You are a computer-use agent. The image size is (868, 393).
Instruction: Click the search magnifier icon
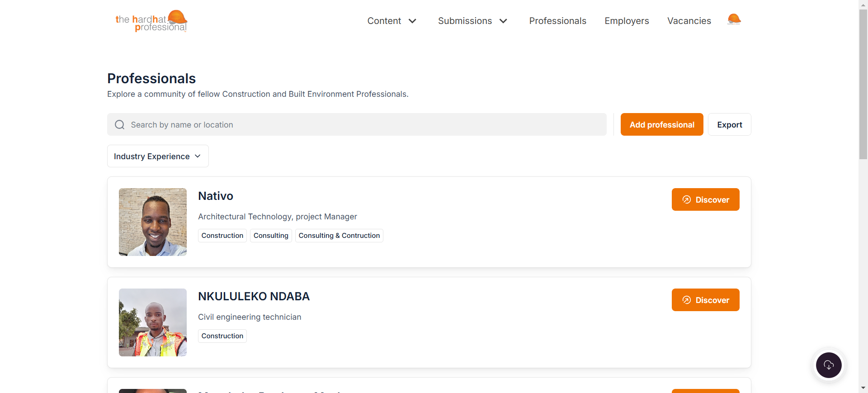pyautogui.click(x=120, y=125)
